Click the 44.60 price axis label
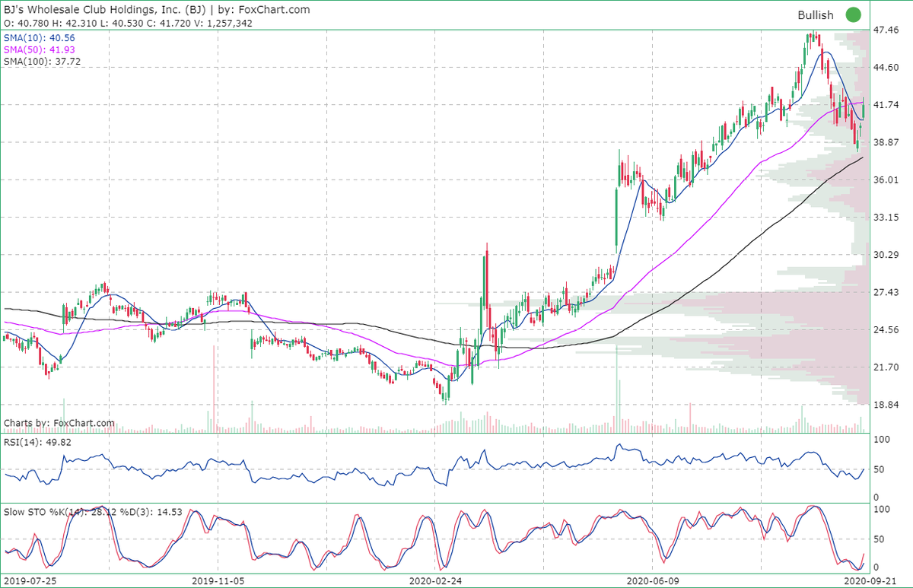913x588 pixels. pos(887,68)
